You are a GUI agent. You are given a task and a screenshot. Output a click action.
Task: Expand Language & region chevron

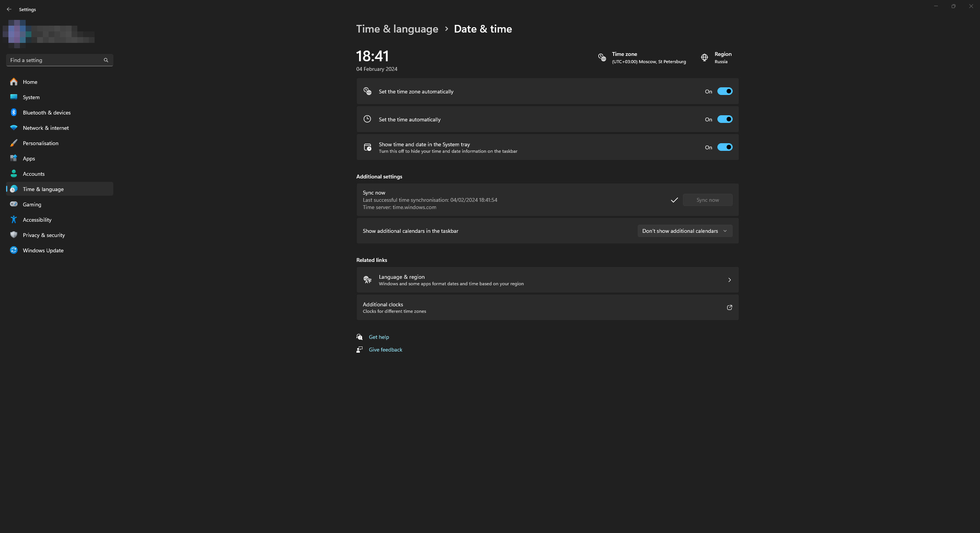pyautogui.click(x=729, y=280)
